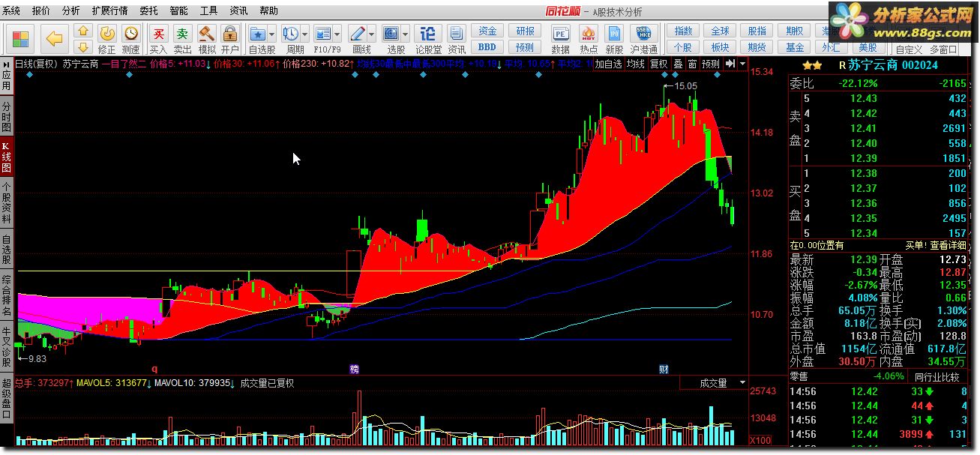Viewport: 980px width, 455px height.
Task: Click the 板块 button
Action: [x=720, y=47]
